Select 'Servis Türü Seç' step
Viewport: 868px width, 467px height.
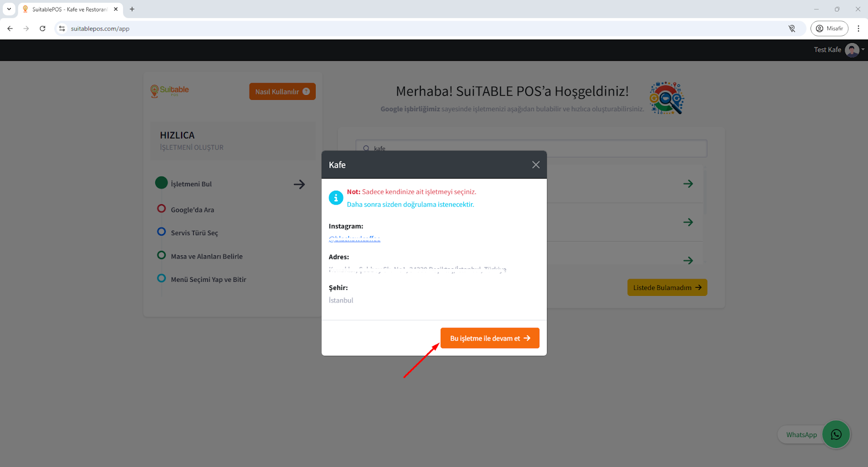[194, 233]
